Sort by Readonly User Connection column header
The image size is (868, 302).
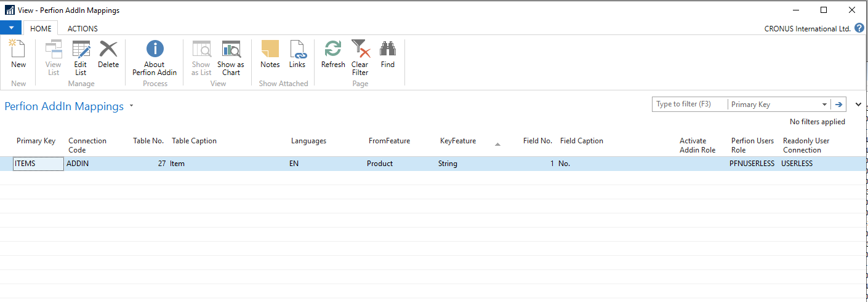coord(806,145)
